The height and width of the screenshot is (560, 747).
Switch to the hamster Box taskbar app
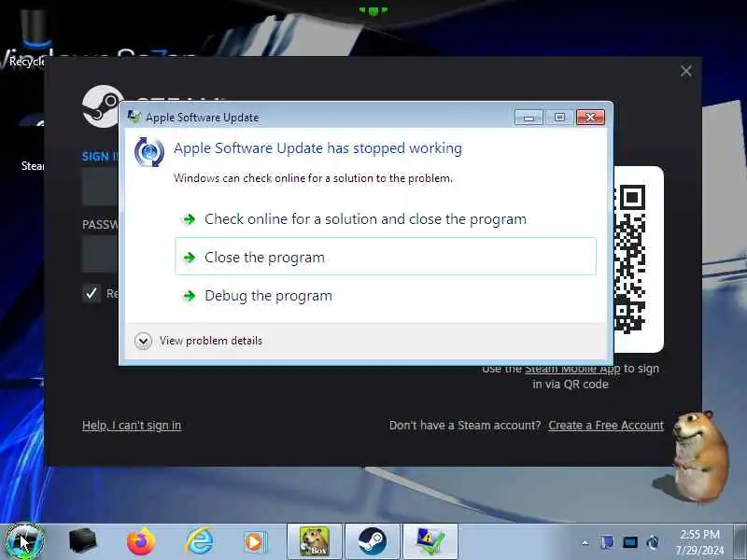pyautogui.click(x=315, y=541)
